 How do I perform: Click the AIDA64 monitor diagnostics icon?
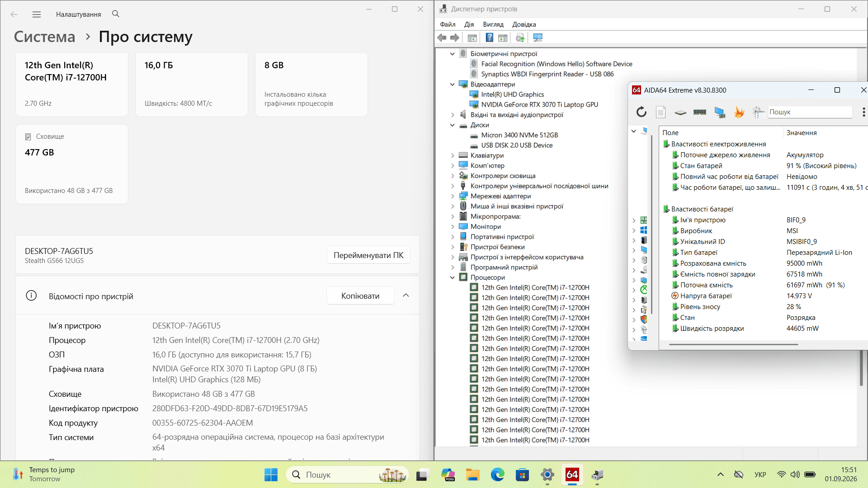(x=720, y=112)
